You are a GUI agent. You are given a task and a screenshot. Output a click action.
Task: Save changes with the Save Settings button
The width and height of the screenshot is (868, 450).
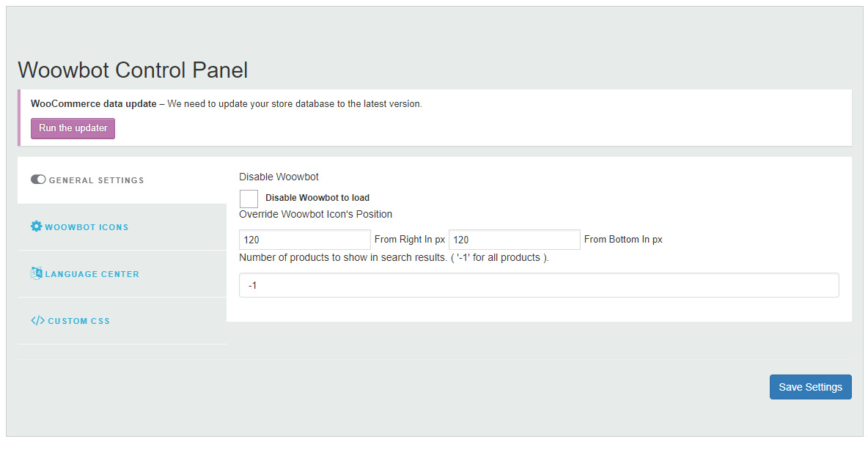click(x=810, y=387)
